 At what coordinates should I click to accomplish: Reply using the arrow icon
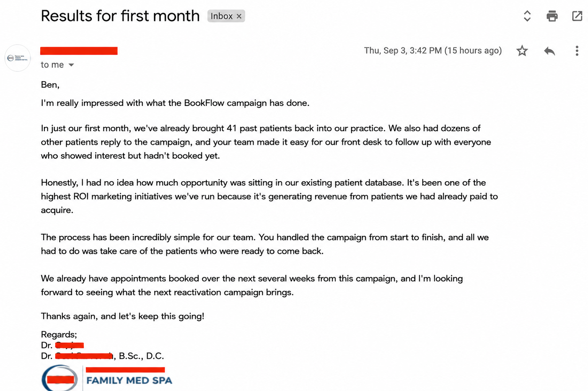click(549, 51)
